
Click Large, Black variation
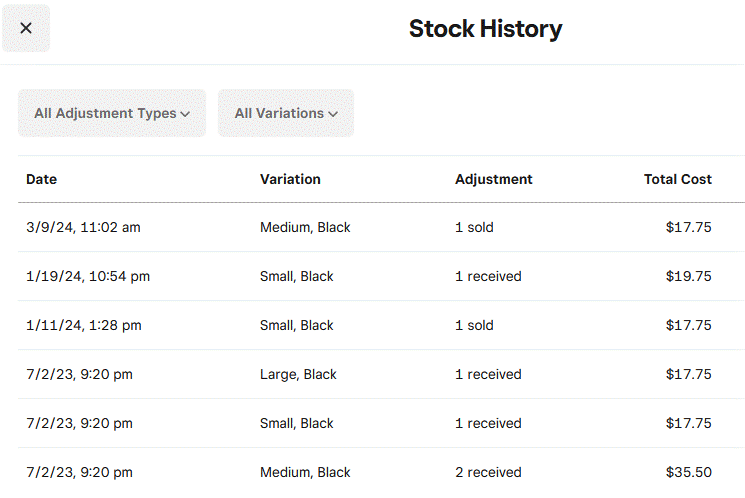click(298, 374)
